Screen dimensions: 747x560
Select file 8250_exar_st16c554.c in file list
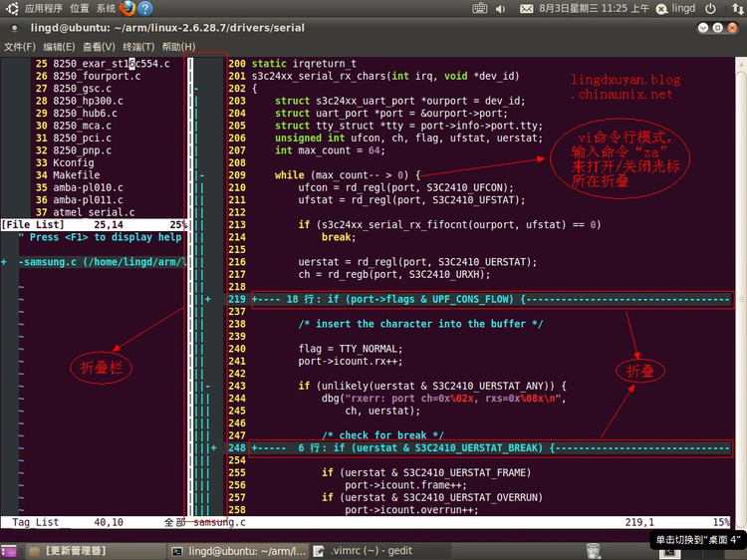click(x=111, y=64)
